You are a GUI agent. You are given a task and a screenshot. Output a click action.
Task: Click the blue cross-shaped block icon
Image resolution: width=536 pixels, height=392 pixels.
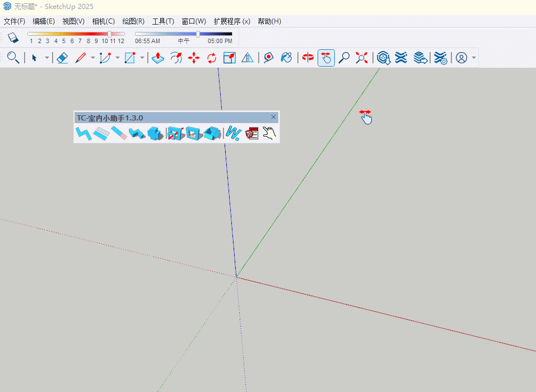155,133
